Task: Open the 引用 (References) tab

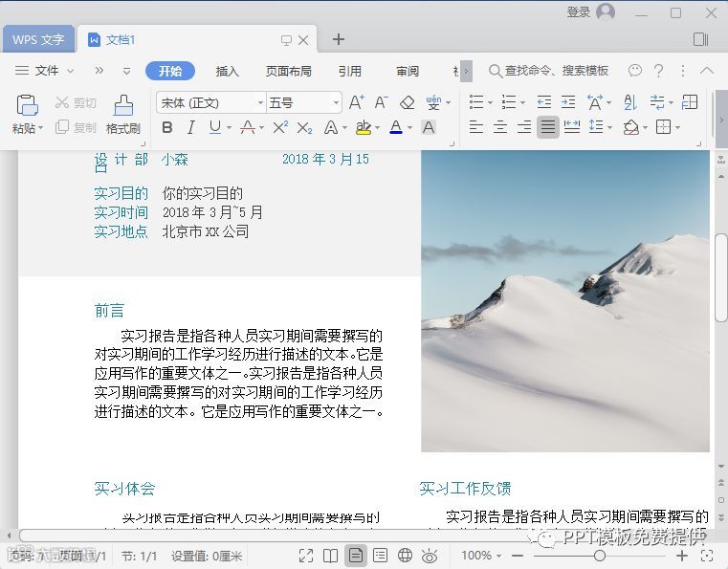Action: click(349, 71)
